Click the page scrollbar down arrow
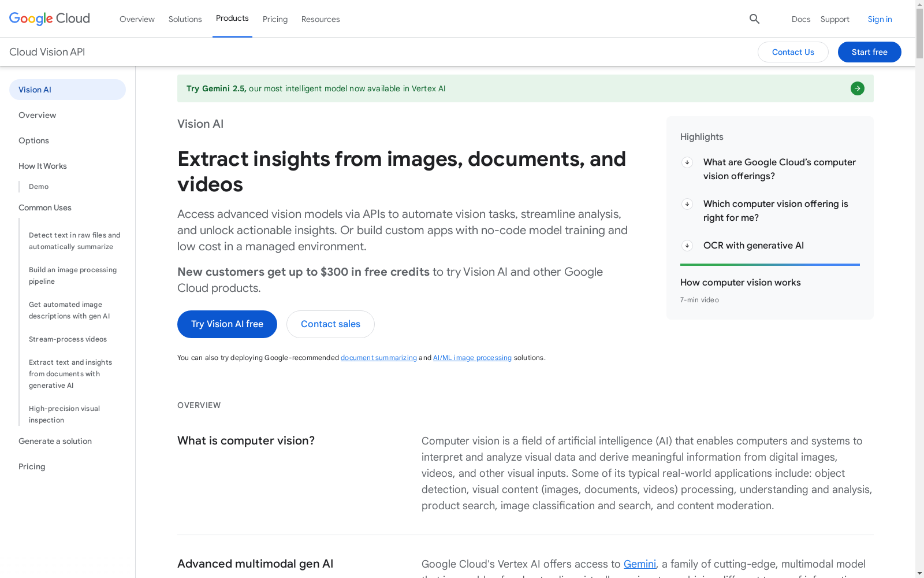Image resolution: width=924 pixels, height=578 pixels. tap(919, 573)
